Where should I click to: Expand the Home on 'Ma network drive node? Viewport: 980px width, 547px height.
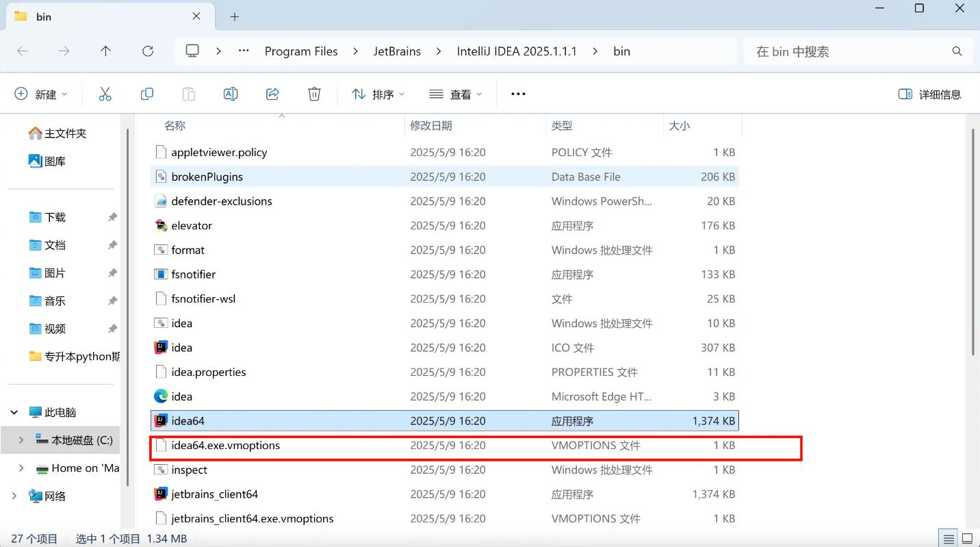[x=21, y=468]
